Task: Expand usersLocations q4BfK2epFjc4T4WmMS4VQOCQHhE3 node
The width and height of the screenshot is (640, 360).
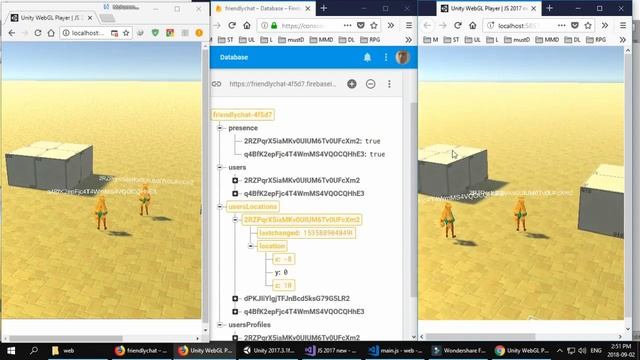Action: coord(235,311)
